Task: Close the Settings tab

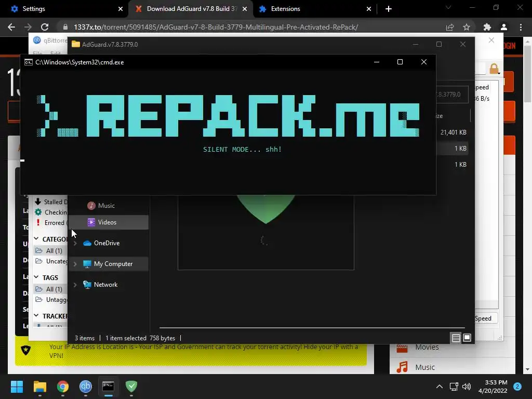Action: coord(121,9)
